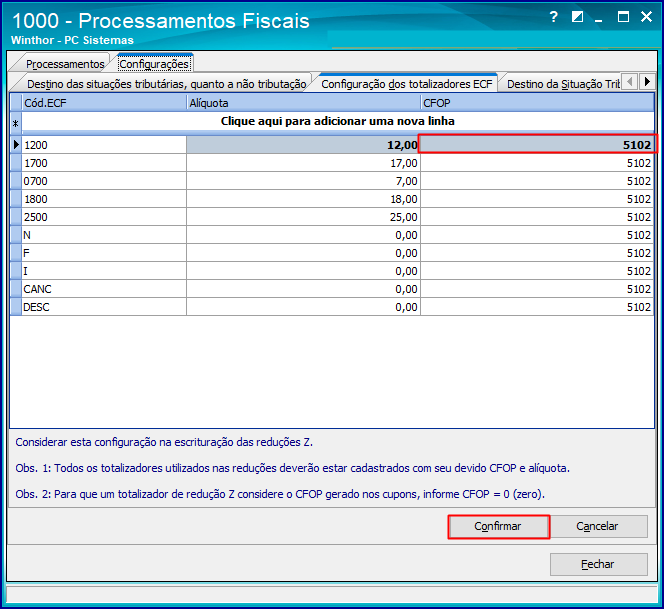The height and width of the screenshot is (609, 664).
Task: Click row selector beside code CANC
Action: click(16, 289)
